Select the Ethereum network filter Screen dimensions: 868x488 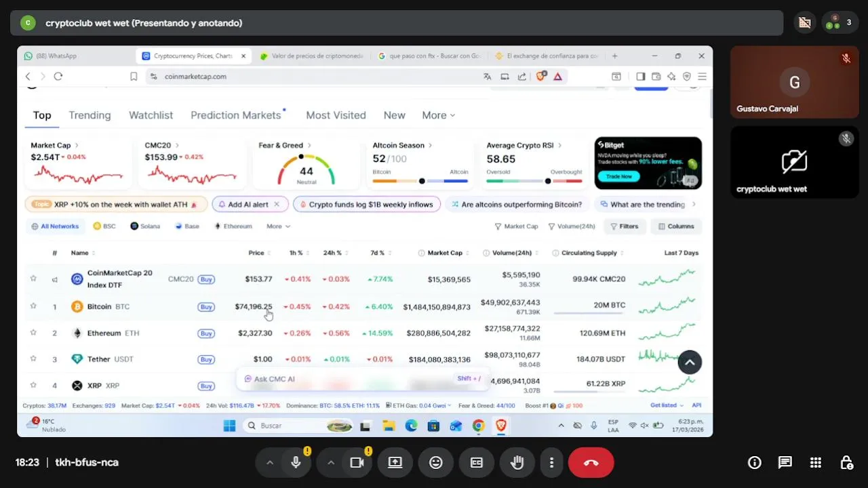[233, 226]
